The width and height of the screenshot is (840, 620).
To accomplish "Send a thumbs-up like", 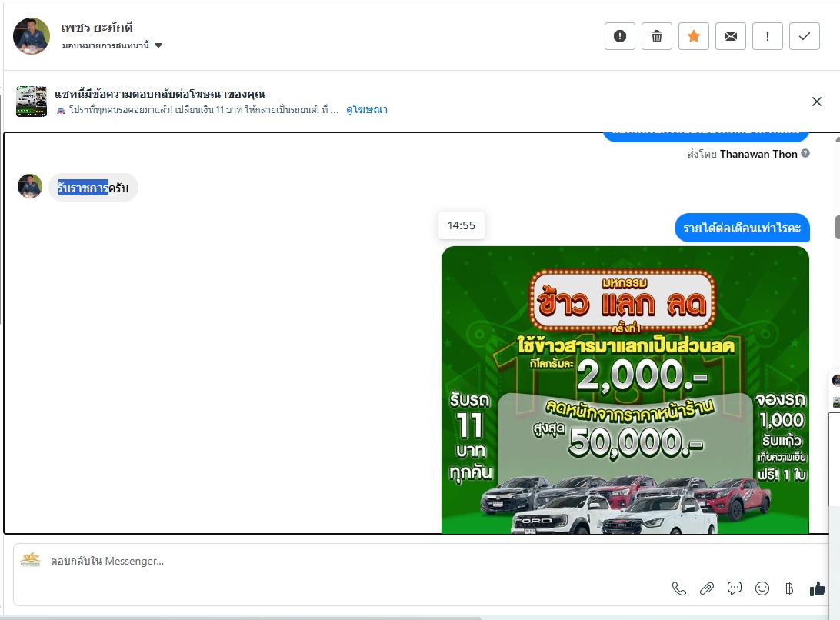I will coord(818,589).
